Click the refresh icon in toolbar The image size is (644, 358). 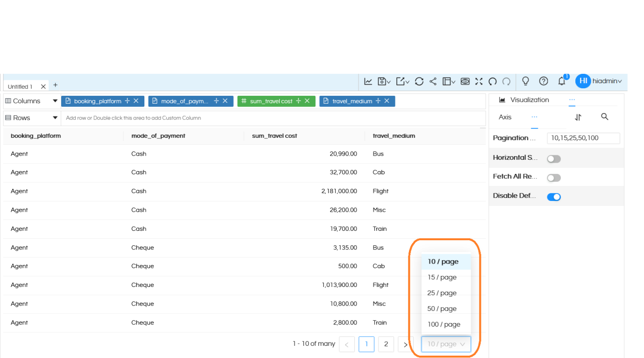[x=419, y=81]
